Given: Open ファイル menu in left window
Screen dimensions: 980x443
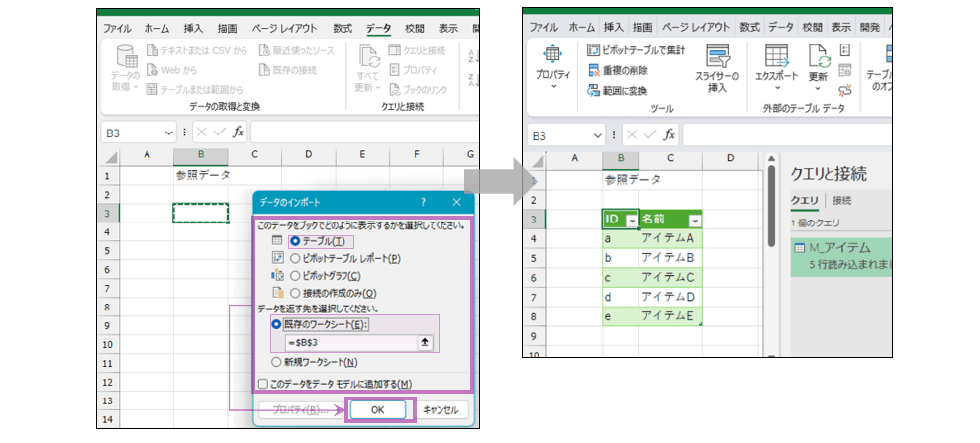Looking at the screenshot, I should tap(117, 28).
